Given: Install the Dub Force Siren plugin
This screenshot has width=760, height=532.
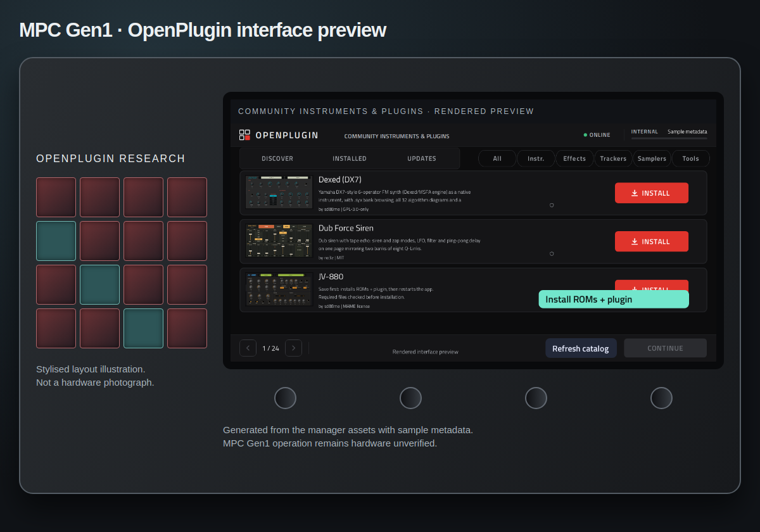Looking at the screenshot, I should click(x=651, y=241).
